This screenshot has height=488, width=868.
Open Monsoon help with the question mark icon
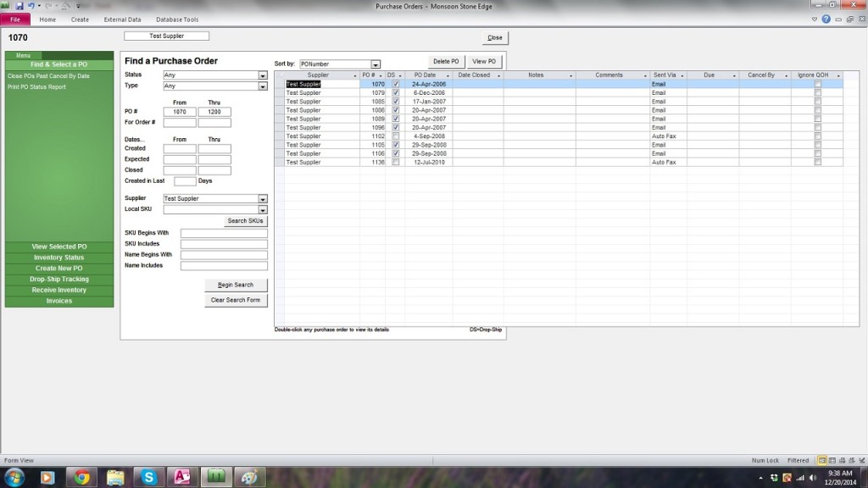coord(825,19)
